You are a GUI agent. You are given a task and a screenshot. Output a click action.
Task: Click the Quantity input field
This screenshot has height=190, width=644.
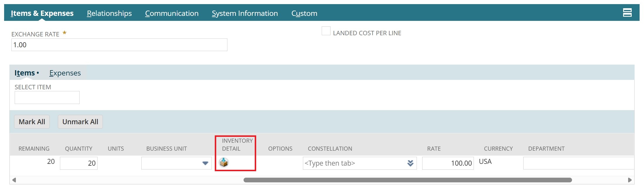coord(78,163)
